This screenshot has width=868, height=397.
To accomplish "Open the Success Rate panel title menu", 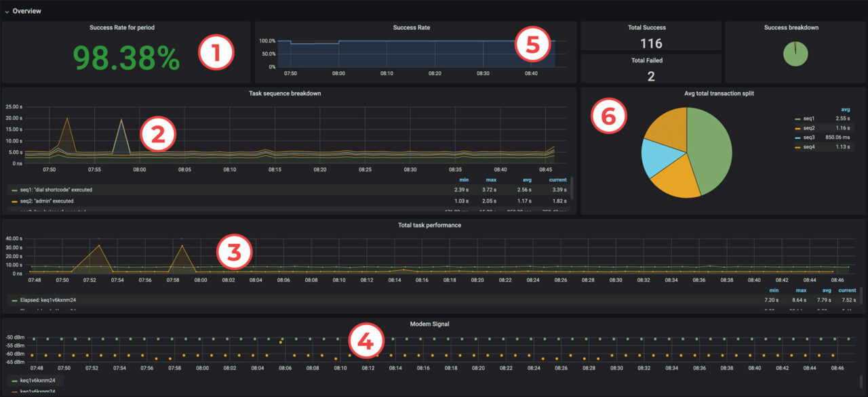I will pyautogui.click(x=411, y=27).
